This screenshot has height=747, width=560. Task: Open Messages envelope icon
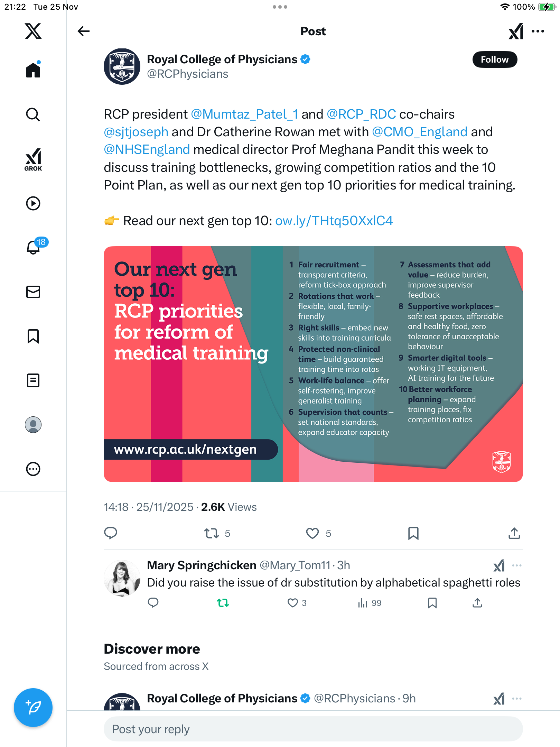(x=33, y=292)
